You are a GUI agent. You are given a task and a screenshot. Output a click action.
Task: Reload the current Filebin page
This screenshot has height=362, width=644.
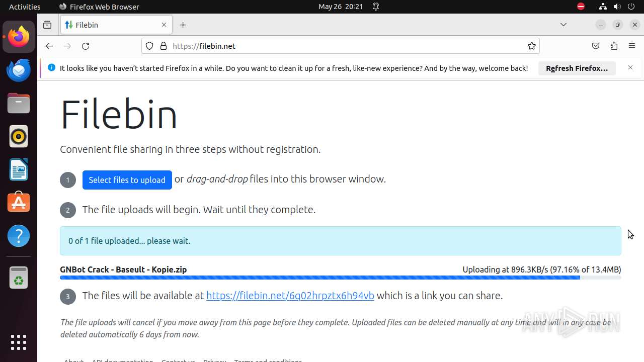[86, 46]
